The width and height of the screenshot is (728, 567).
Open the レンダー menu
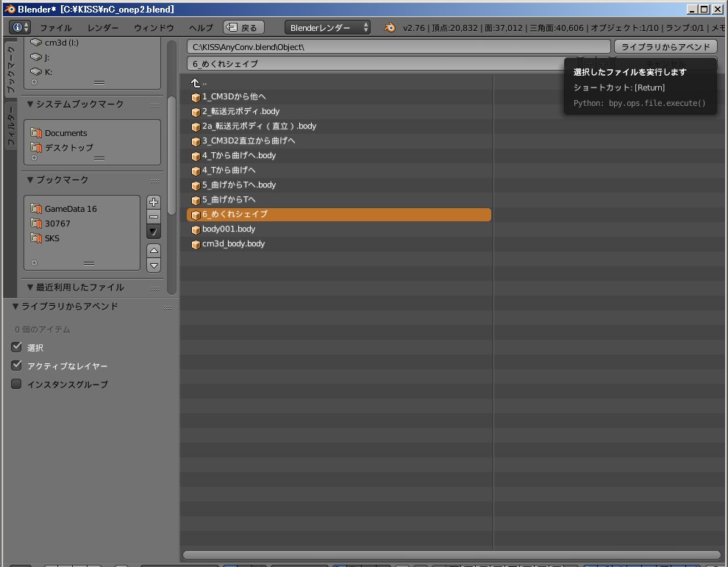(103, 28)
